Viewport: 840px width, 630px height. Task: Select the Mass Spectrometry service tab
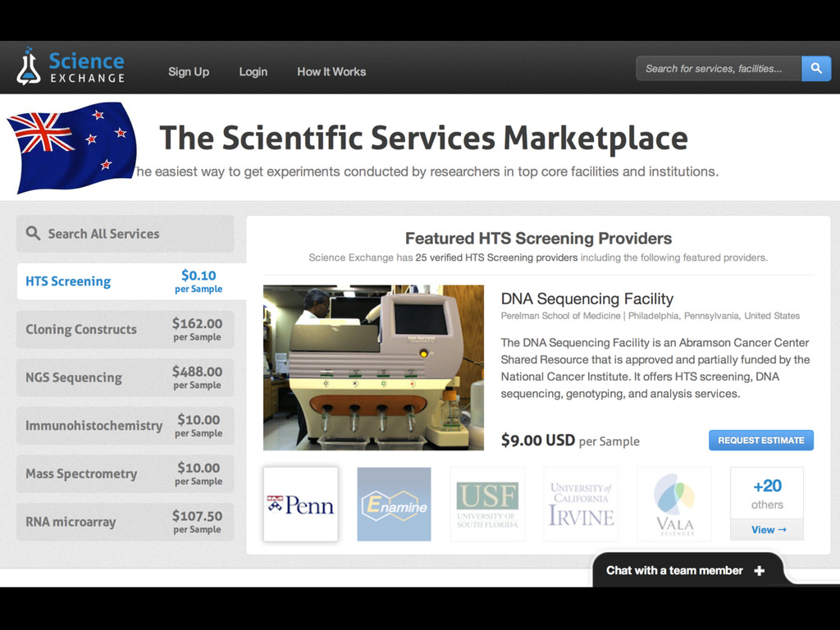point(126,474)
